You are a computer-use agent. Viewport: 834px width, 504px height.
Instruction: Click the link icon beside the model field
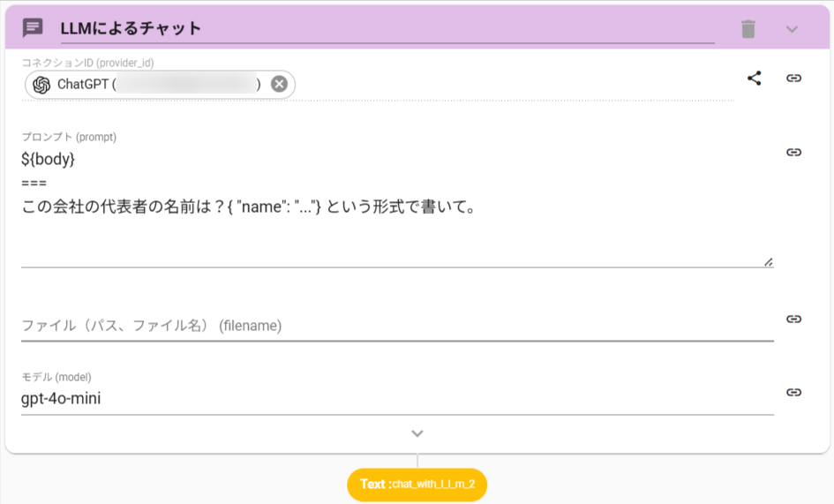click(793, 392)
